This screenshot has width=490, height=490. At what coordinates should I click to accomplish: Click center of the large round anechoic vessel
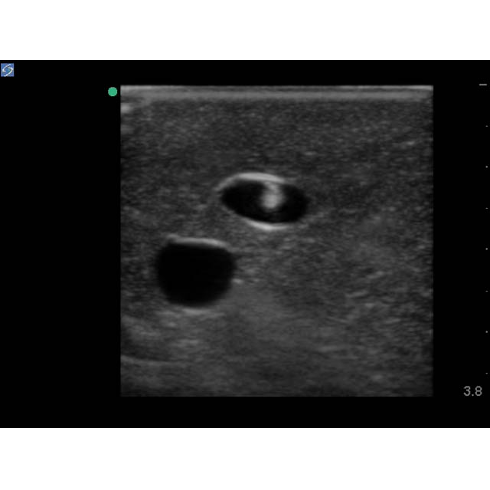pos(195,273)
